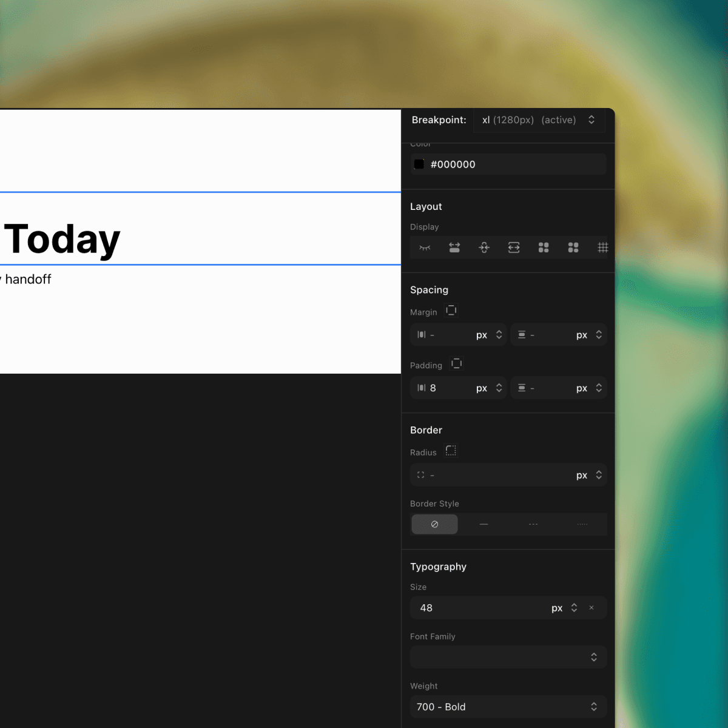Click the horizontal padding field showing 8
The width and height of the screenshot is (728, 728).
tap(449, 388)
